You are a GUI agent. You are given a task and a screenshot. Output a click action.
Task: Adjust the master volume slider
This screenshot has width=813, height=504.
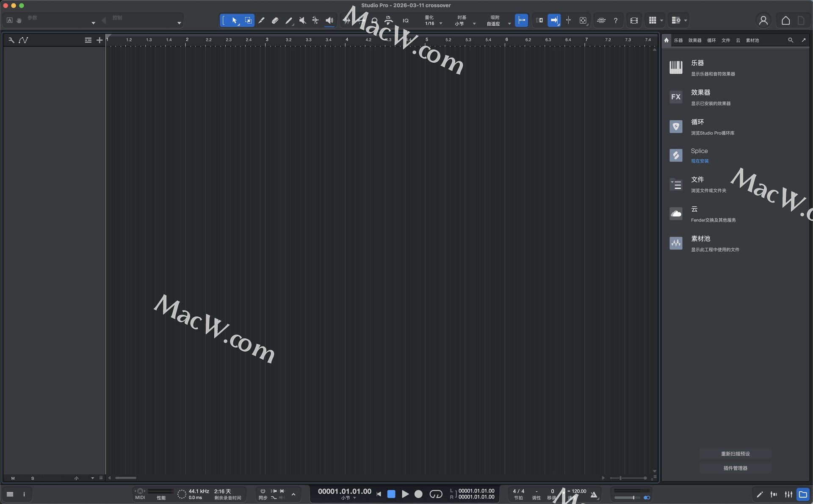point(633,498)
